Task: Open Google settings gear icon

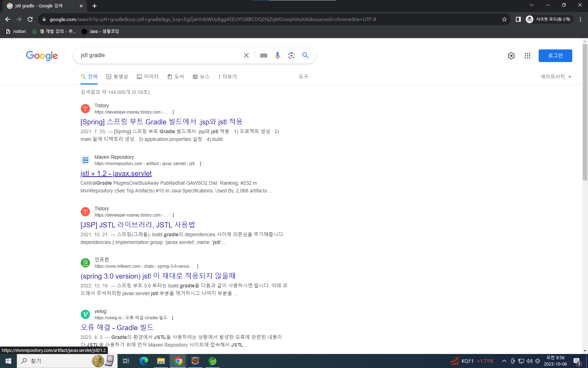Action: tap(511, 56)
